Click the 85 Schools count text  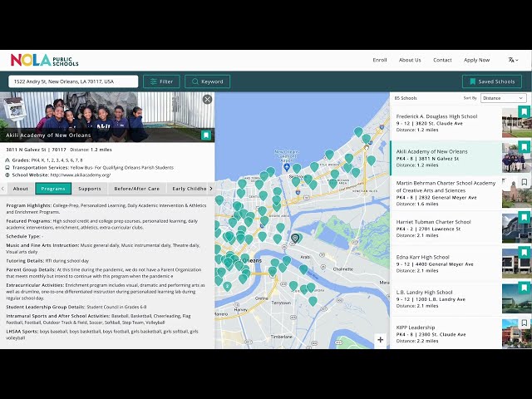point(406,98)
